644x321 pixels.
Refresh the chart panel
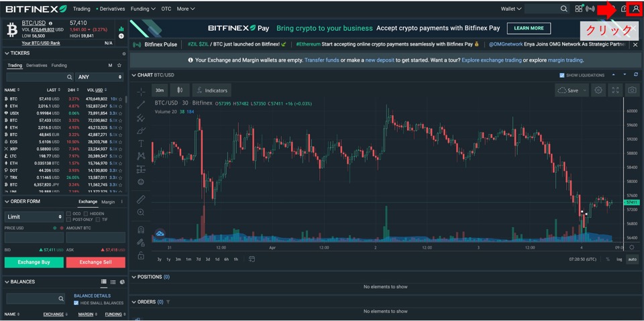click(636, 74)
